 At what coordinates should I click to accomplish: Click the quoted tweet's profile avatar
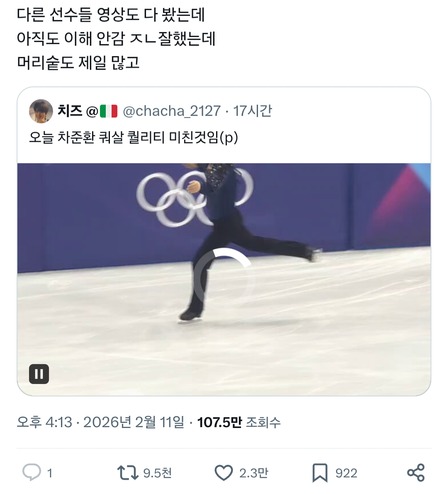coord(41,111)
